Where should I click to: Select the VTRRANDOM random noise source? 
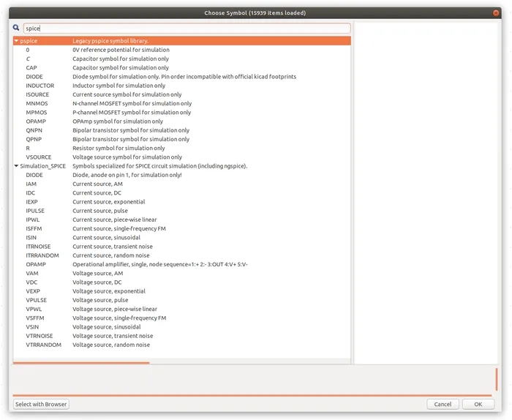(x=43, y=345)
